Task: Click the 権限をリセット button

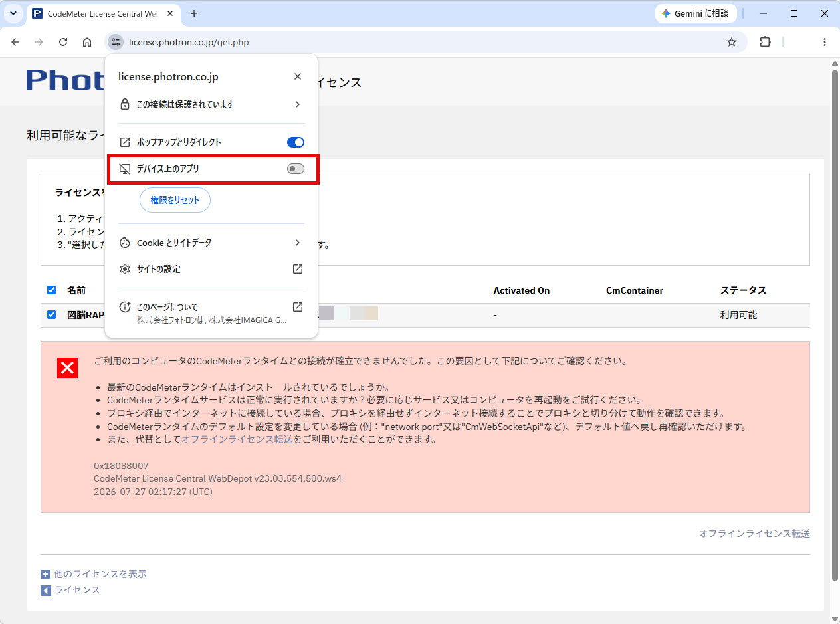Action: [175, 200]
